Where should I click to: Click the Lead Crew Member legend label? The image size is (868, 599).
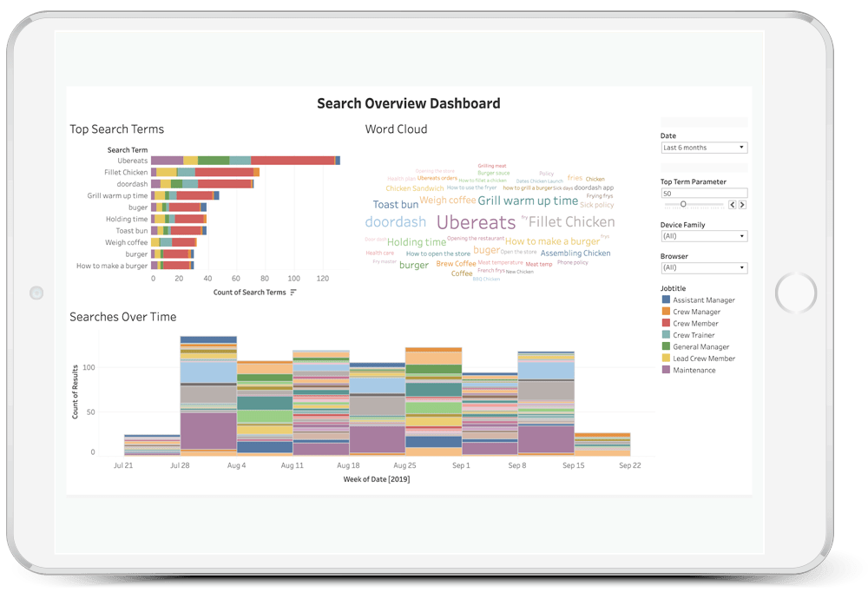pyautogui.click(x=704, y=359)
